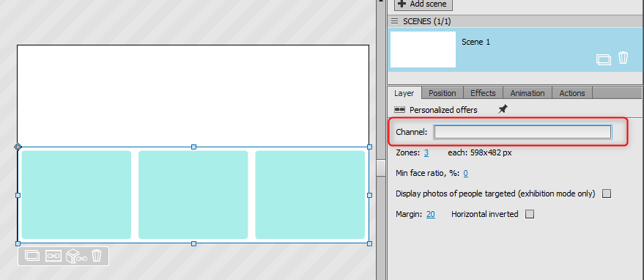Switch to the Position tab
This screenshot has width=644, height=280.
[443, 93]
